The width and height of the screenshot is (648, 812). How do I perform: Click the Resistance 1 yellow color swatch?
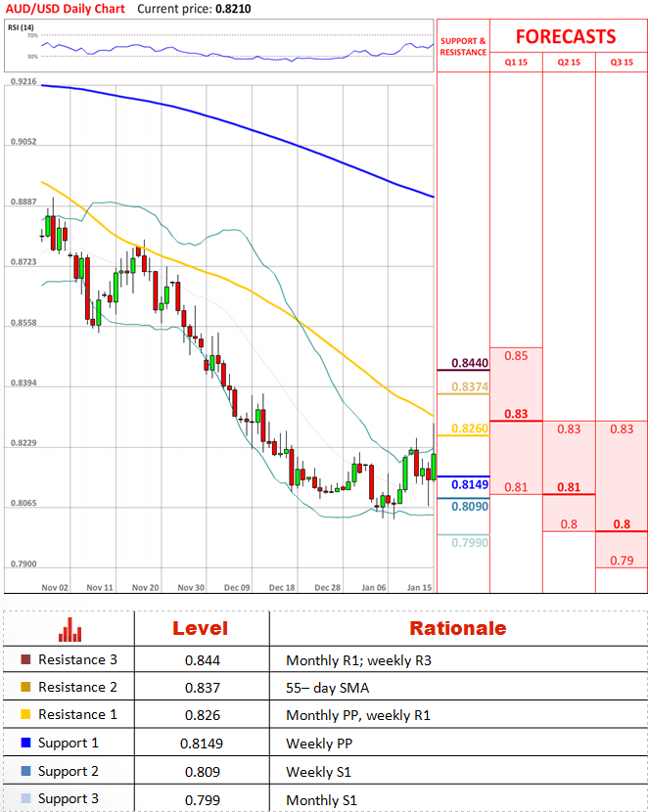[x=25, y=714]
